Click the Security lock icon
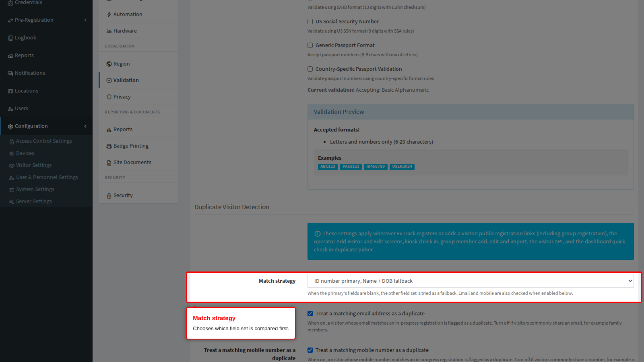The image size is (644, 362). (x=109, y=195)
